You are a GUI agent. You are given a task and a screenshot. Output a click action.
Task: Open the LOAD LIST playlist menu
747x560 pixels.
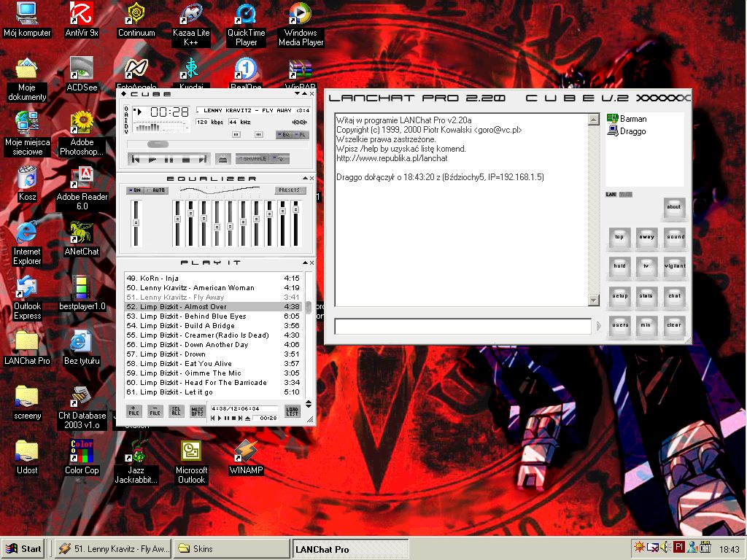click(292, 411)
